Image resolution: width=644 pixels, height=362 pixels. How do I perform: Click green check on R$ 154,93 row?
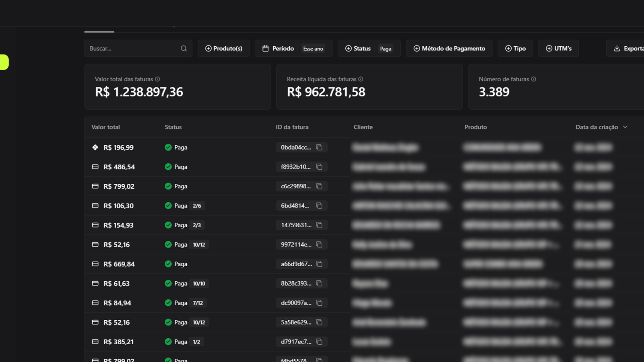point(168,225)
